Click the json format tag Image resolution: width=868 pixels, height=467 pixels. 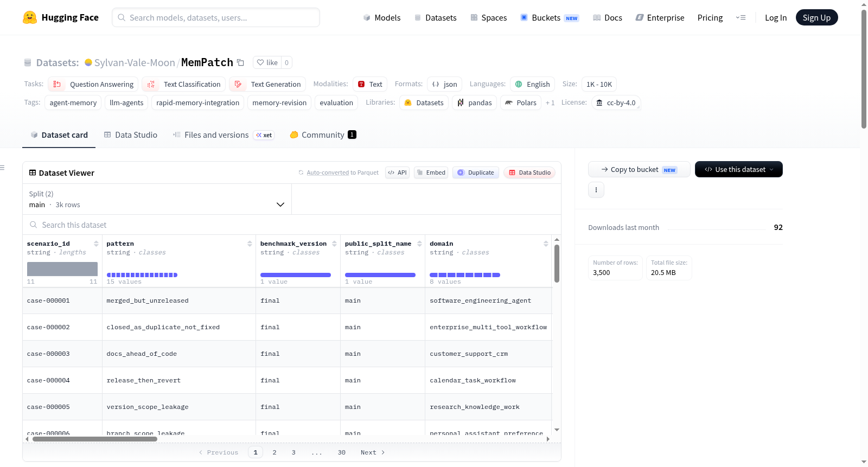444,84
